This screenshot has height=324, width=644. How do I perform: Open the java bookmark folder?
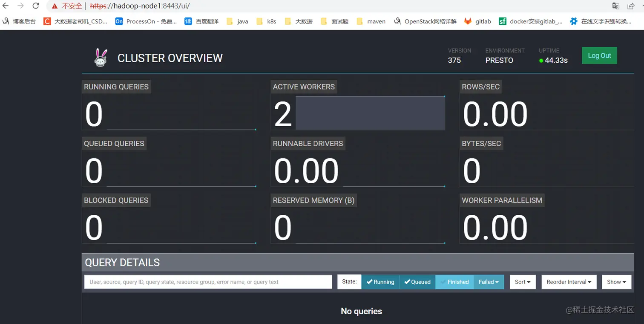[237, 21]
